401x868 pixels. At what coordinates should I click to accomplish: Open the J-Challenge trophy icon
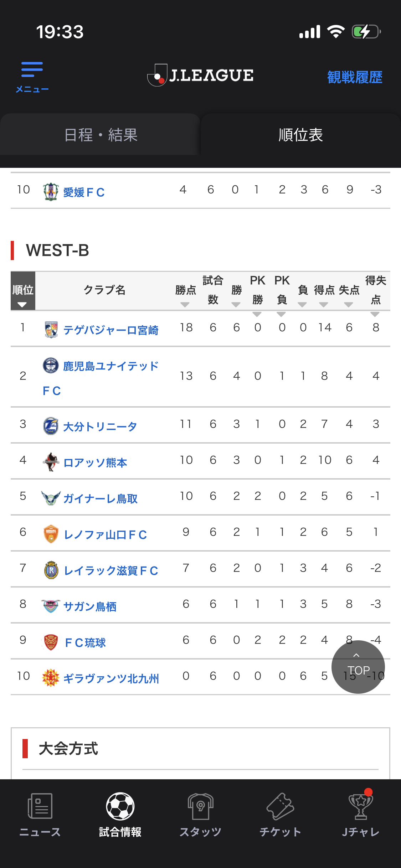click(361, 806)
